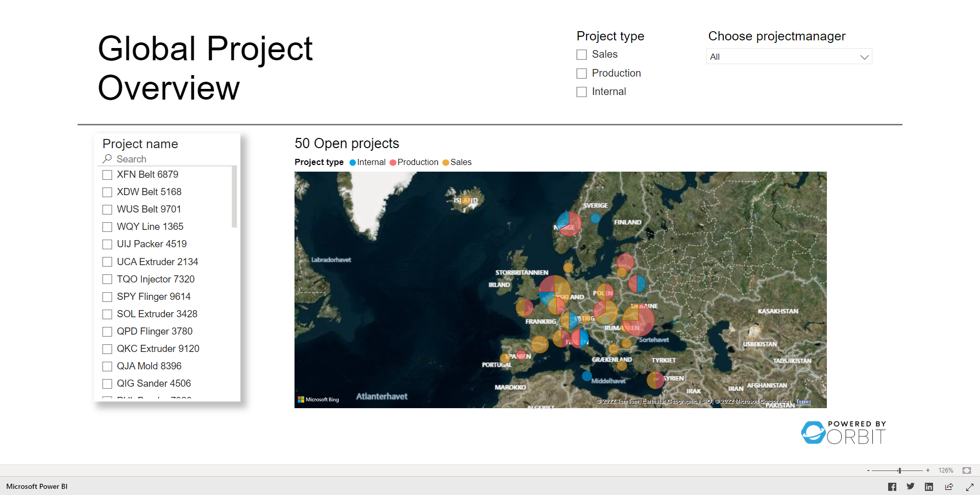Screen dimensions: 980x495
Task: Click the Twitter share icon
Action: click(x=911, y=486)
